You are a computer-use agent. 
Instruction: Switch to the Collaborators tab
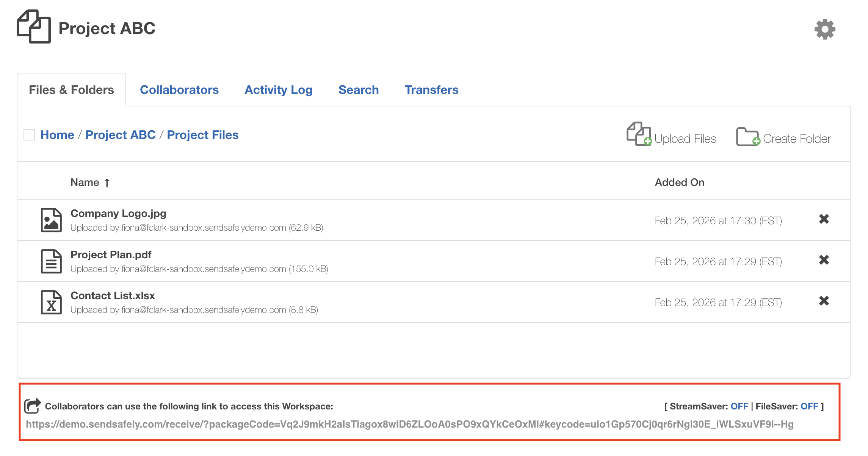(x=179, y=90)
